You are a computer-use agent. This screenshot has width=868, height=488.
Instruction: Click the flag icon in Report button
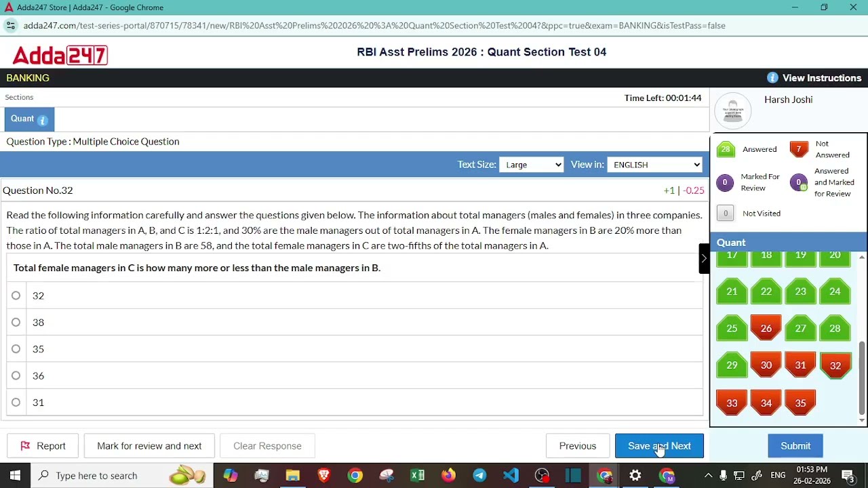click(25, 446)
